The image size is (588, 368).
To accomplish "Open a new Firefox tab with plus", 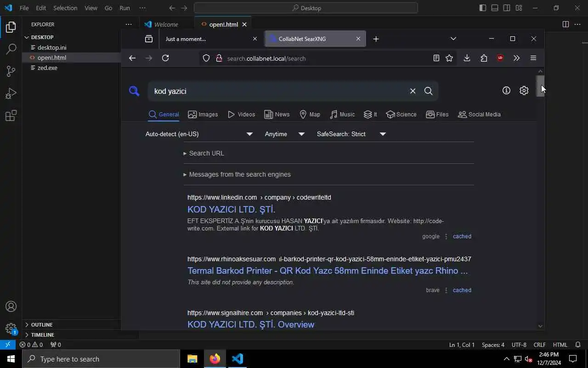I will tap(376, 39).
